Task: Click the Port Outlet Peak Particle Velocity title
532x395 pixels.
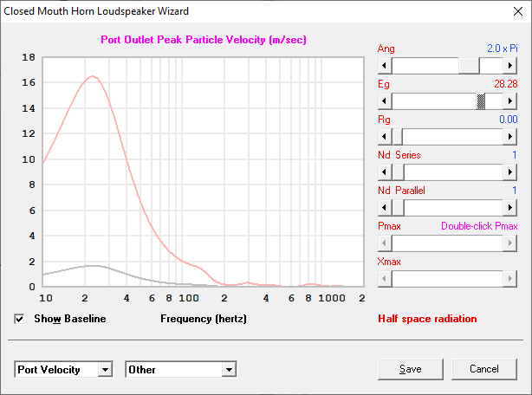Action: pyautogui.click(x=204, y=40)
